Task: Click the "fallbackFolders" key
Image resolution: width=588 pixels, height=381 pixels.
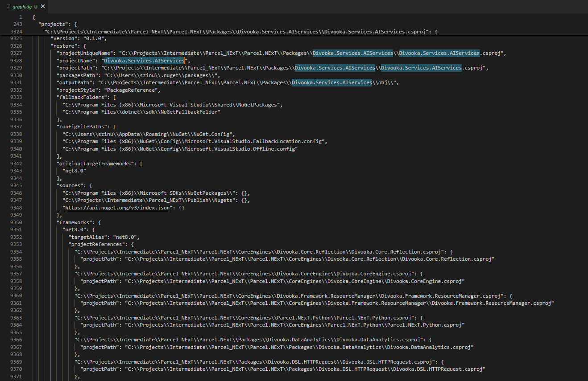Action: pos(82,97)
